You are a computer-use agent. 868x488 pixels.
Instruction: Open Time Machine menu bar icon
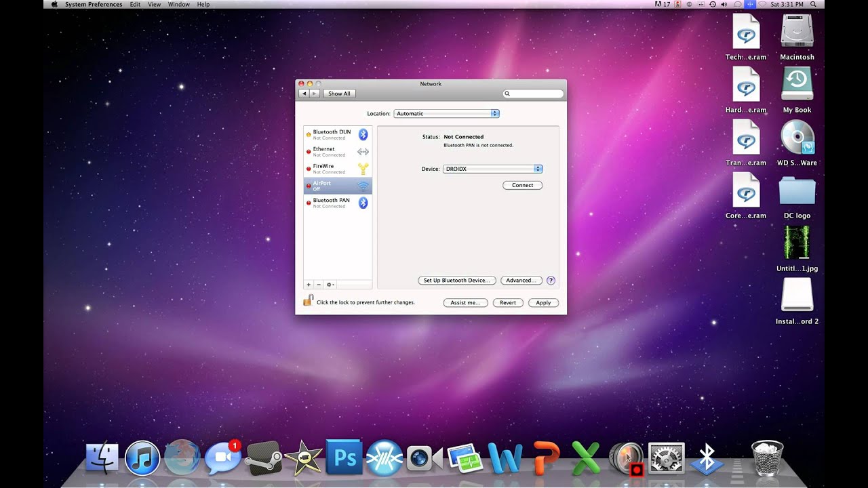click(x=711, y=4)
